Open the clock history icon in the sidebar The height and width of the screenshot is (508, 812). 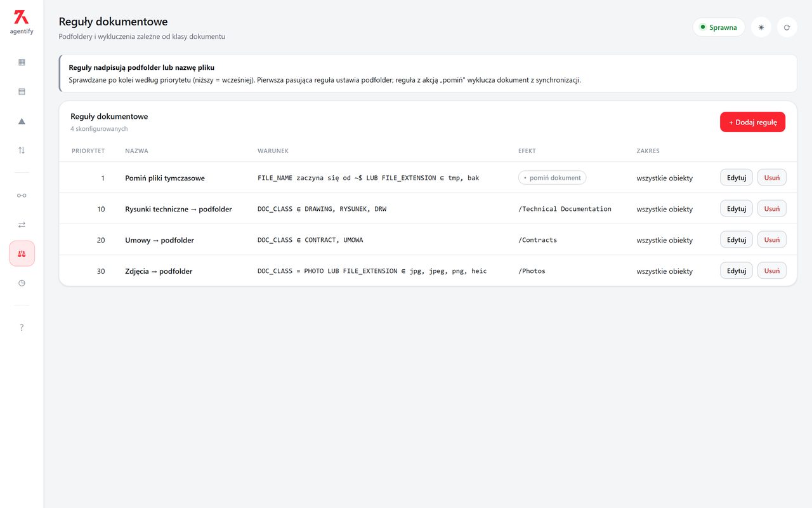tap(22, 283)
